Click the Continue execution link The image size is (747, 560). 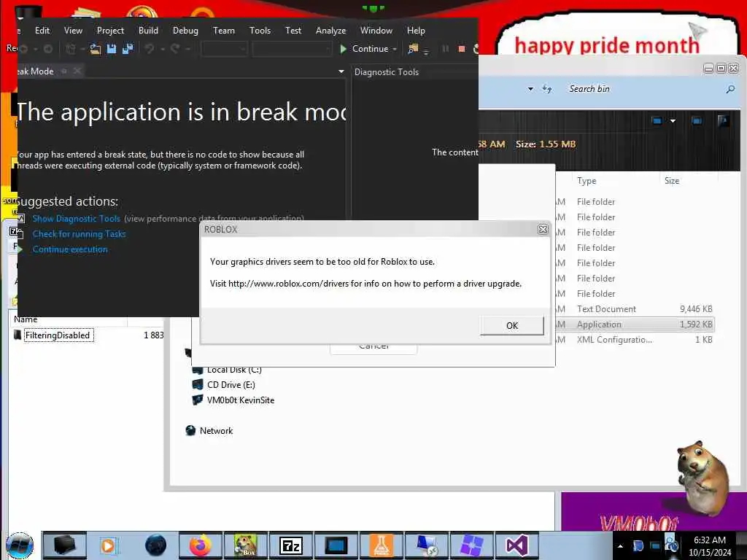[x=70, y=249]
